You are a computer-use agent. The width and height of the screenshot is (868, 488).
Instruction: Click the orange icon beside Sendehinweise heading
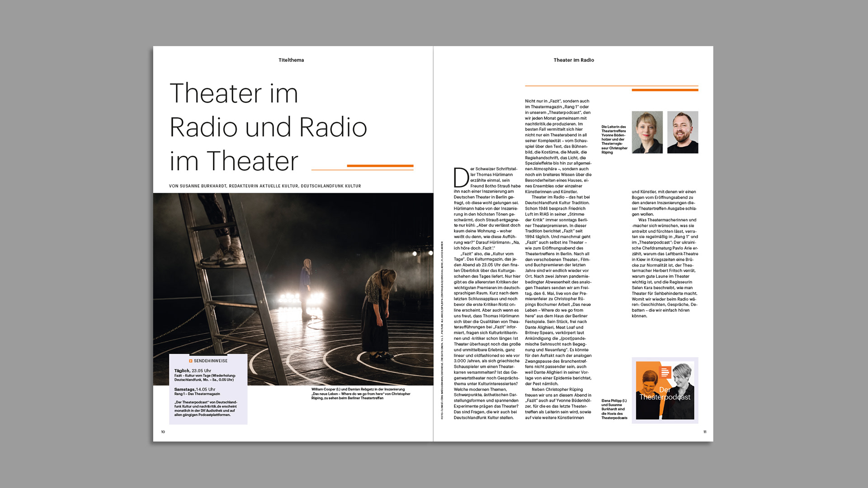[191, 361]
